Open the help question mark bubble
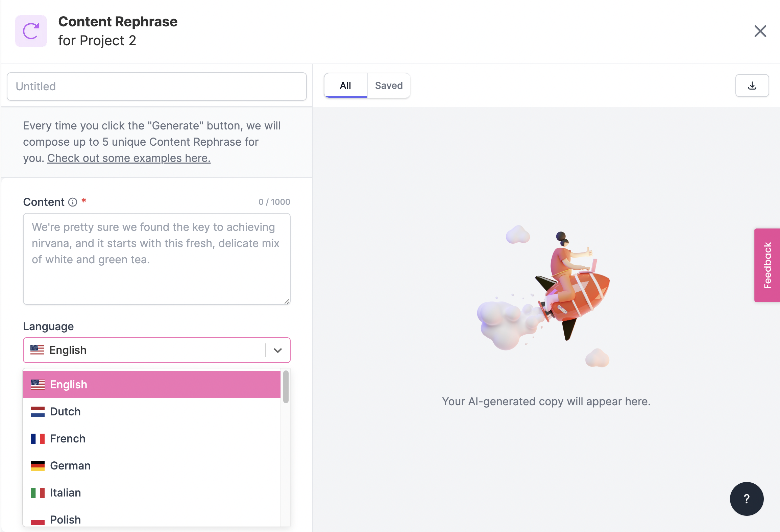 (747, 499)
